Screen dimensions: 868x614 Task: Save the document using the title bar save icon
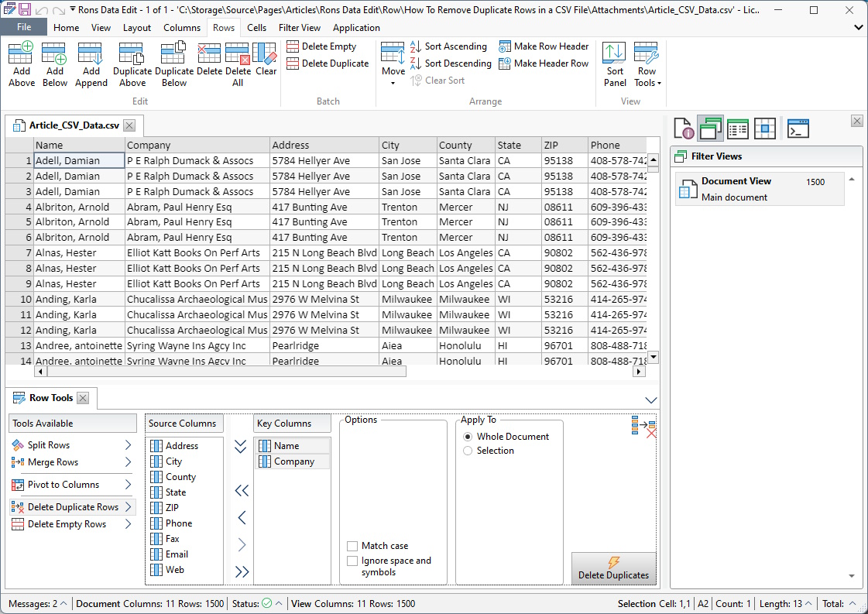25,9
